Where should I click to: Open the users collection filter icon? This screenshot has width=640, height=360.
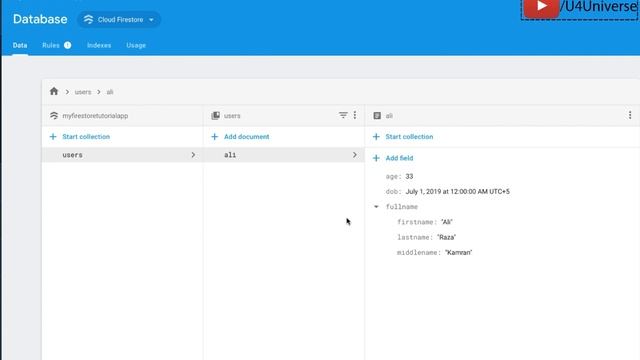(343, 116)
